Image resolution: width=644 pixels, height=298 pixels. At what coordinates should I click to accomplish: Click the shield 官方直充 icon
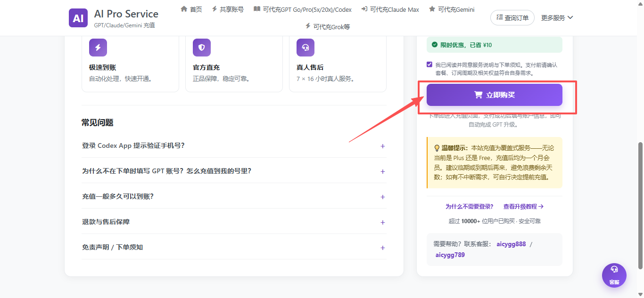(x=202, y=48)
